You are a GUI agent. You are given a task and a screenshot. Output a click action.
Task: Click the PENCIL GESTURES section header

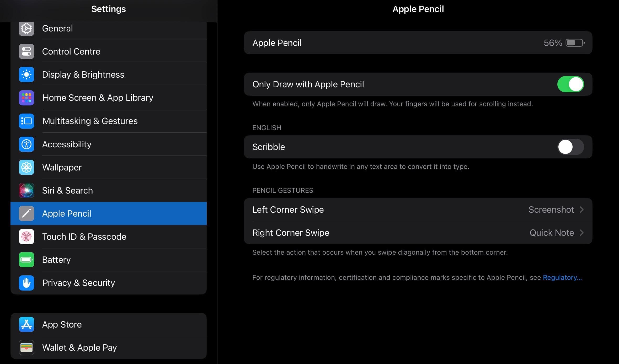(282, 190)
